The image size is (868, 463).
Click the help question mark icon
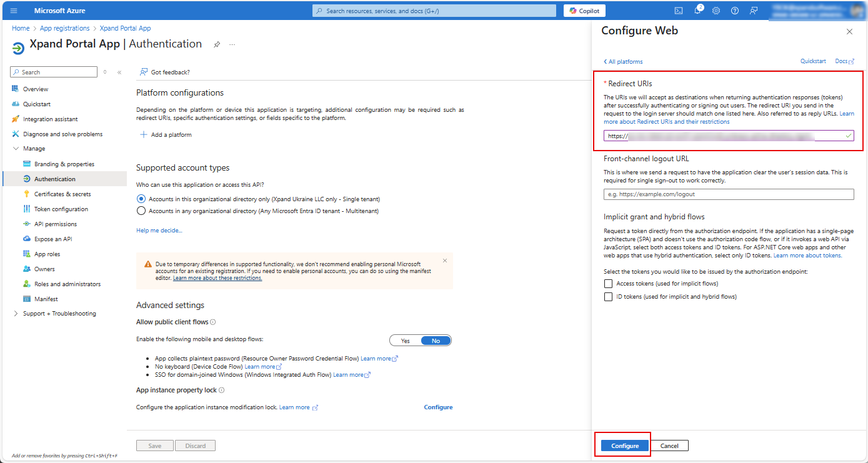735,11
